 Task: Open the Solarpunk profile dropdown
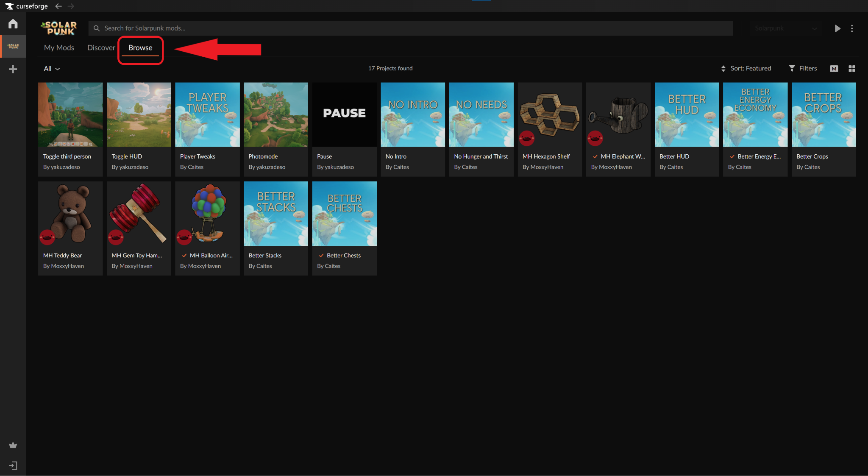tap(785, 28)
